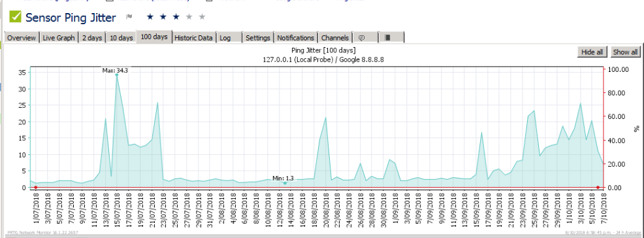Screen dimensions: 644x238
Task: Open the Historic Data tab
Action: (x=193, y=37)
